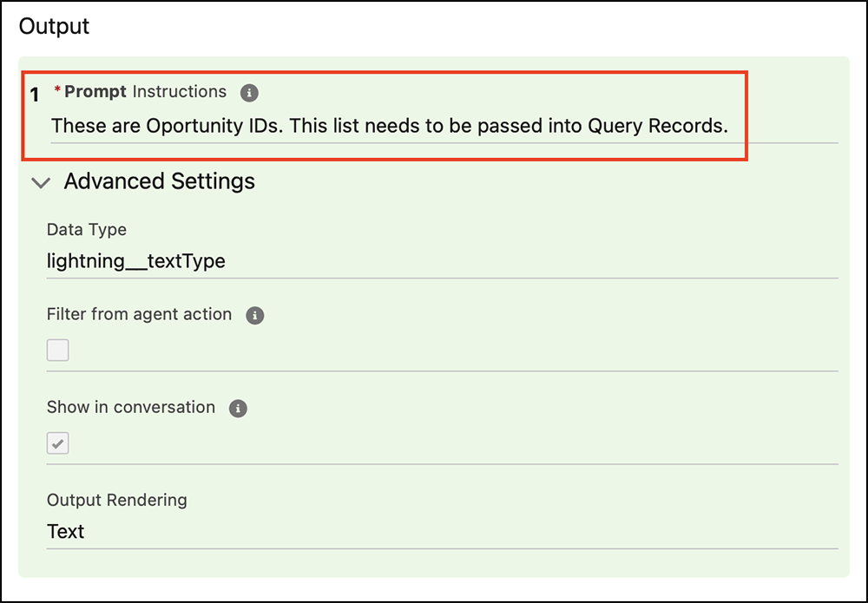Edit the Prompt Instructions text field
This screenshot has height=603, width=868.
444,126
